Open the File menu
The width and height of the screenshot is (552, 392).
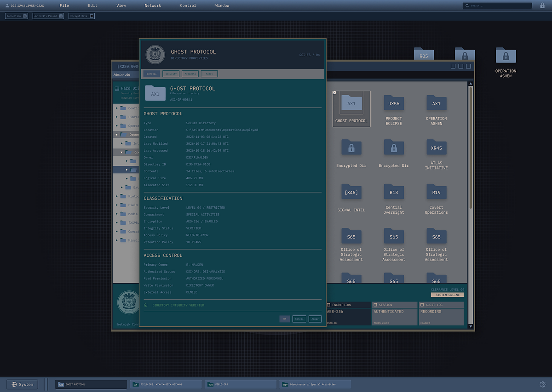(x=64, y=6)
